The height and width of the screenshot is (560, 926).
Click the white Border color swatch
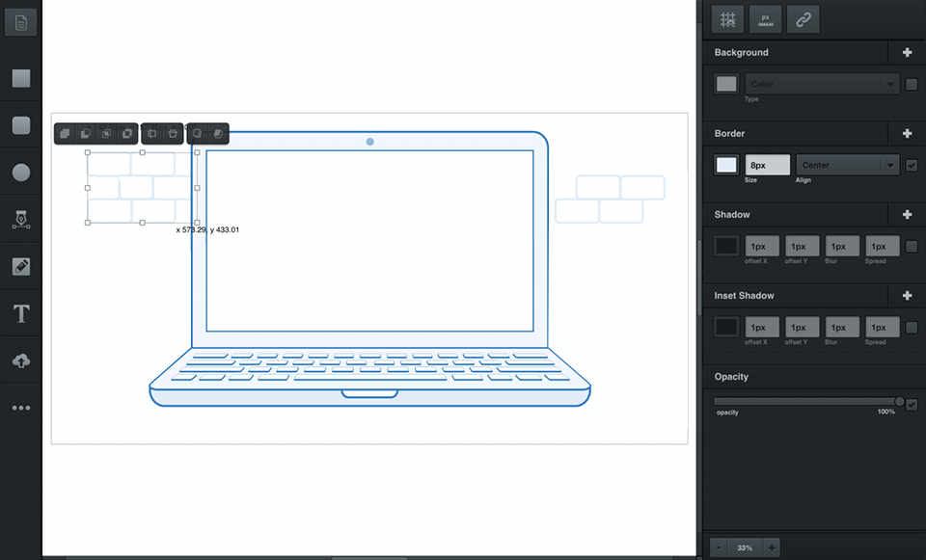tap(726, 164)
